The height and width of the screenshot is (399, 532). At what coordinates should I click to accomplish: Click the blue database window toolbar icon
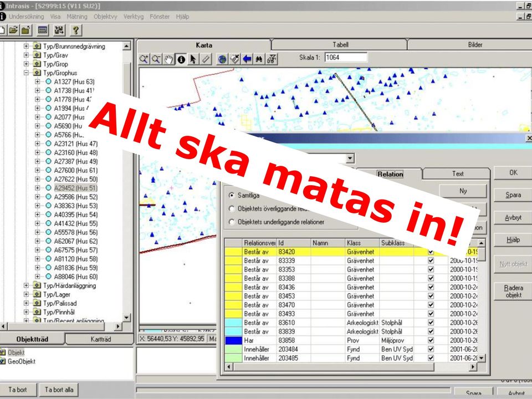click(x=43, y=30)
